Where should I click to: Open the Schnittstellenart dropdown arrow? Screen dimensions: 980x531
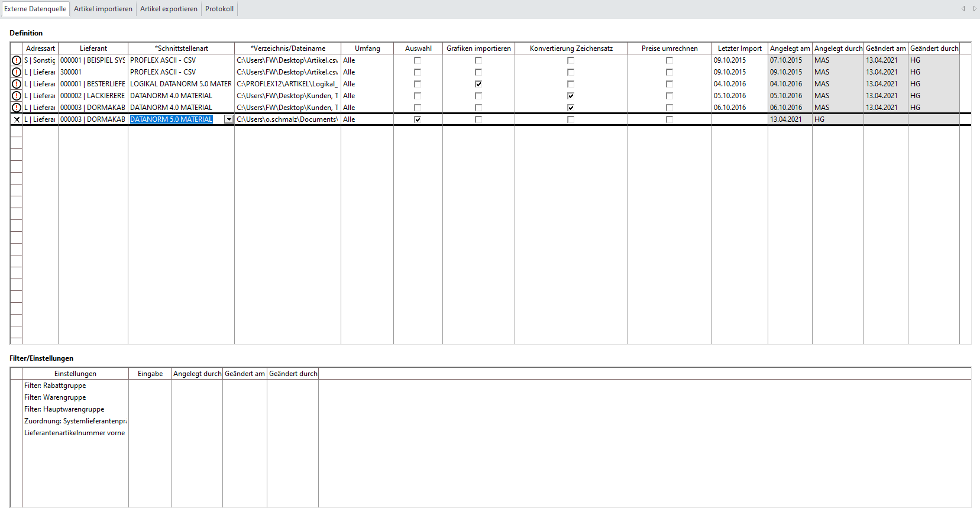[229, 119]
